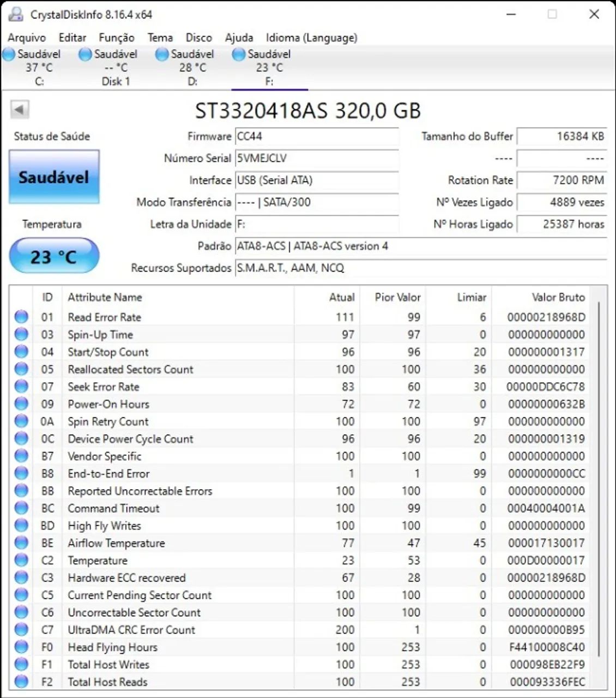
Task: Click the ST3320418AS 320,0 GB disk title
Action: (x=308, y=111)
